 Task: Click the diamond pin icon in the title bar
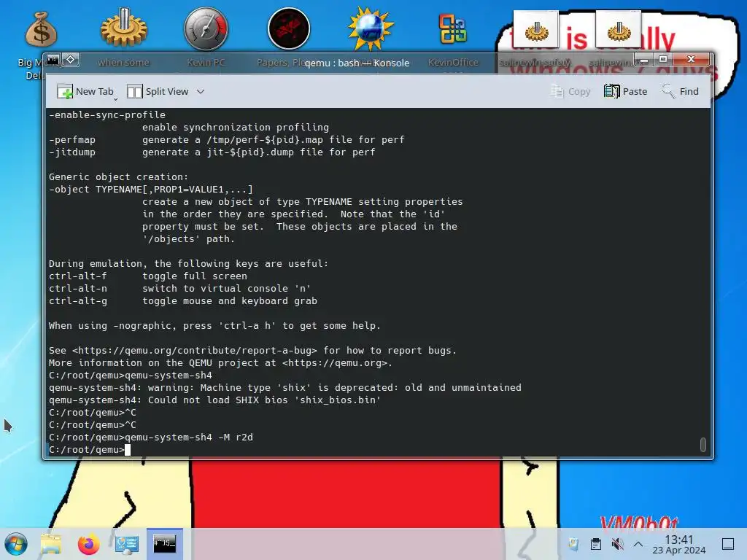click(x=71, y=60)
